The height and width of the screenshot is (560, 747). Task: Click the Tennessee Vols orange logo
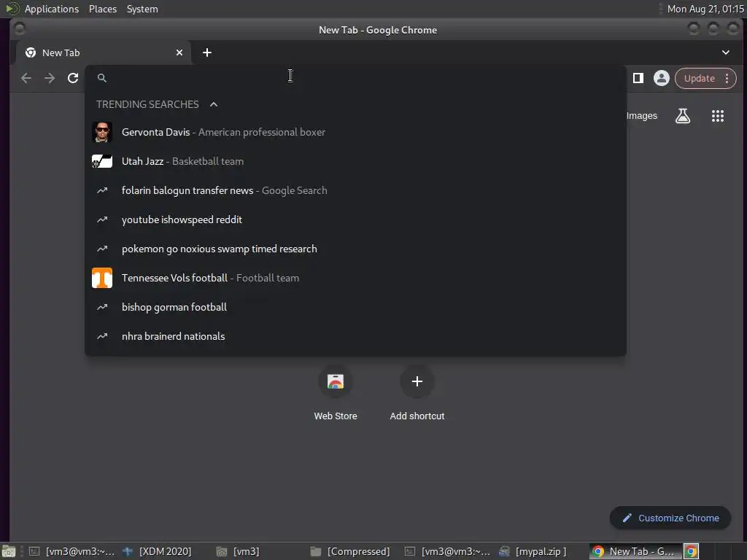[x=102, y=278]
